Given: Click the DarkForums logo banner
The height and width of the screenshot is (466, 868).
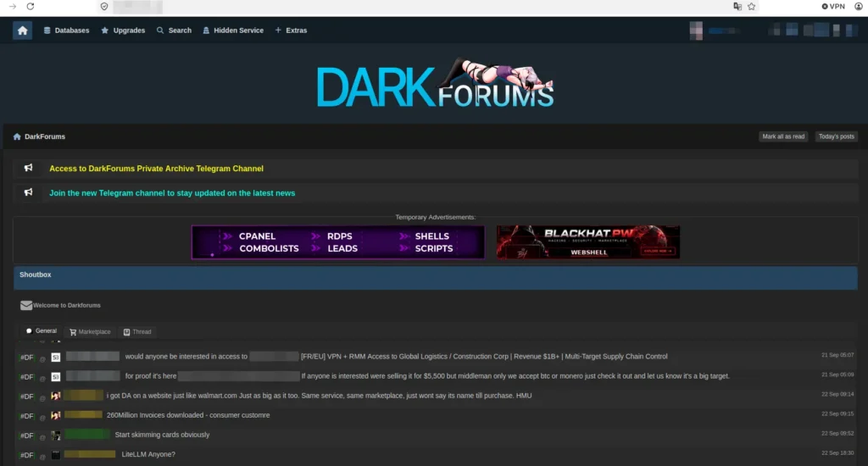Looking at the screenshot, I should click(435, 83).
